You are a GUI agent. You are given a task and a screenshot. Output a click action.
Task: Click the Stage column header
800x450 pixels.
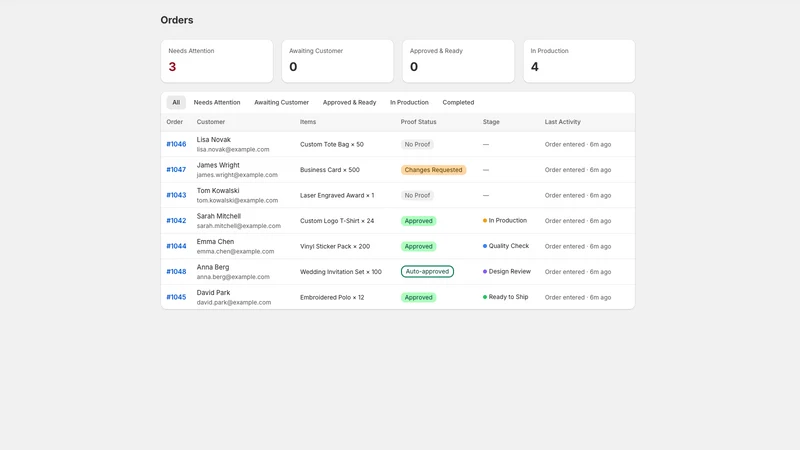click(x=491, y=122)
